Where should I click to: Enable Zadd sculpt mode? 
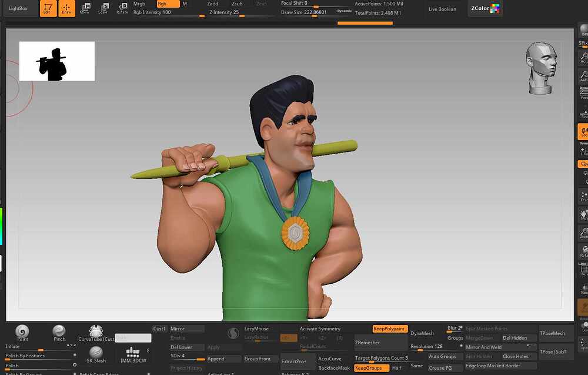coord(213,4)
